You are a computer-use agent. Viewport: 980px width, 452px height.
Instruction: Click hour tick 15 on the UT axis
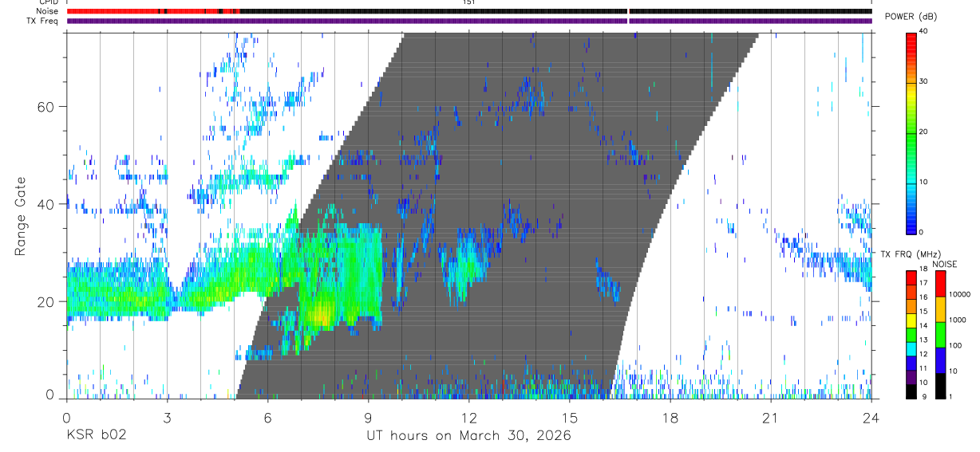click(570, 418)
